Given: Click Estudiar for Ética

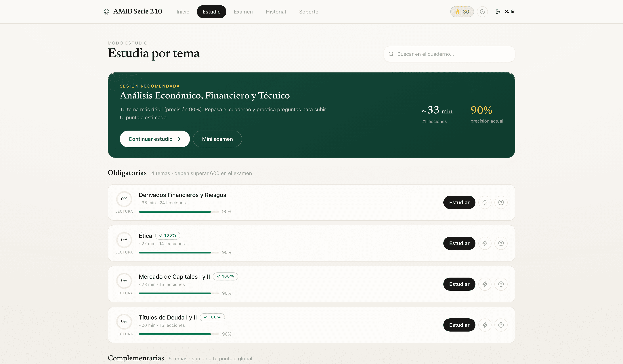Looking at the screenshot, I should [459, 243].
